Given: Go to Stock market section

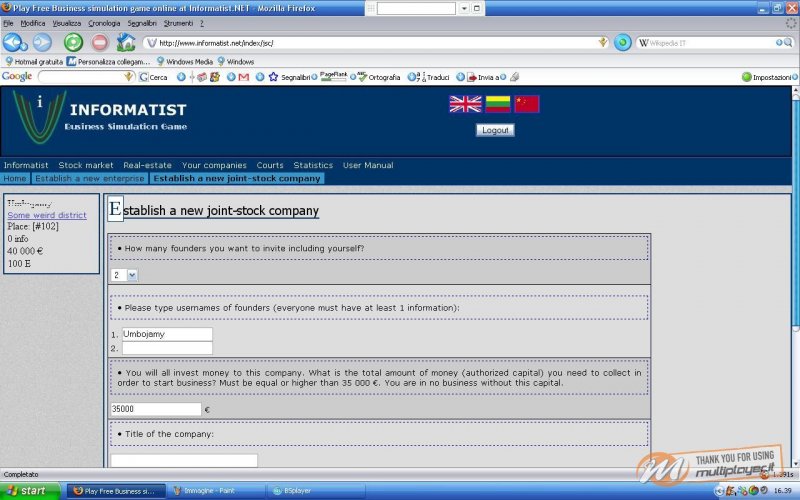Looking at the screenshot, I should point(86,165).
